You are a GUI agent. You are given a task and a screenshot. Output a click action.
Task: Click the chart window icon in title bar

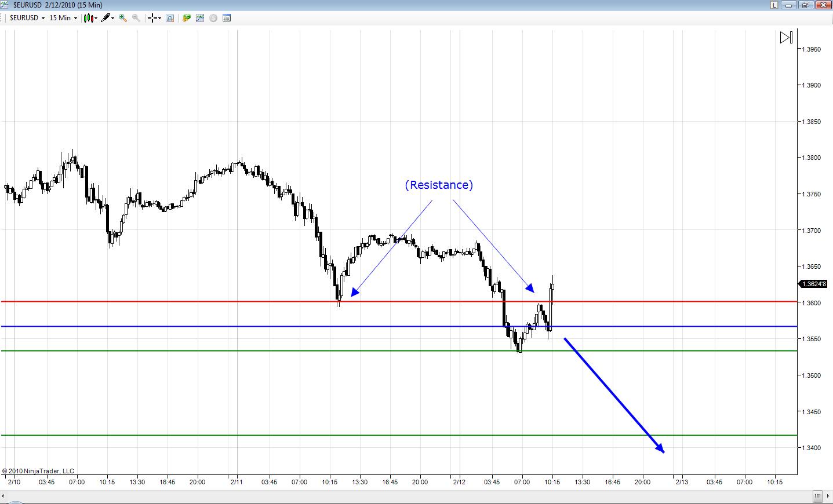5,5
